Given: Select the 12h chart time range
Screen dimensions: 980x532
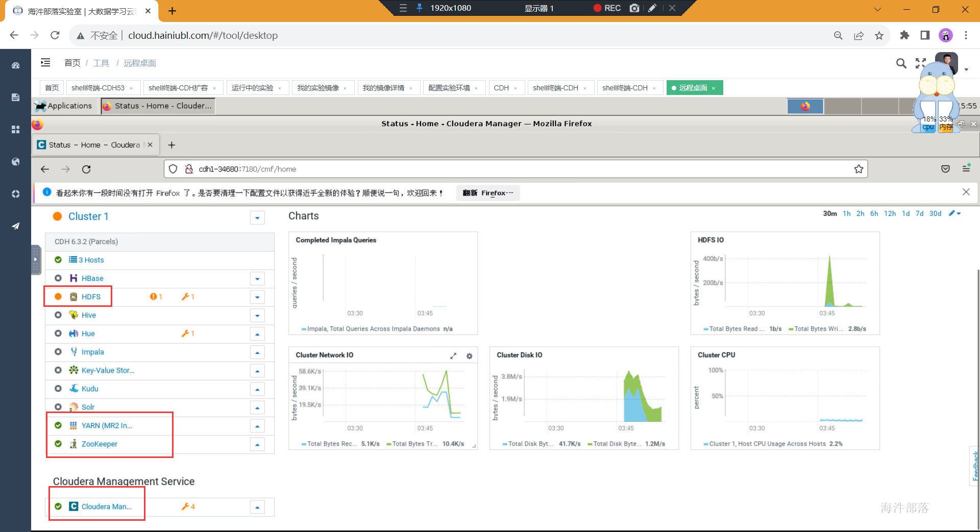Looking at the screenshot, I should [x=890, y=213].
